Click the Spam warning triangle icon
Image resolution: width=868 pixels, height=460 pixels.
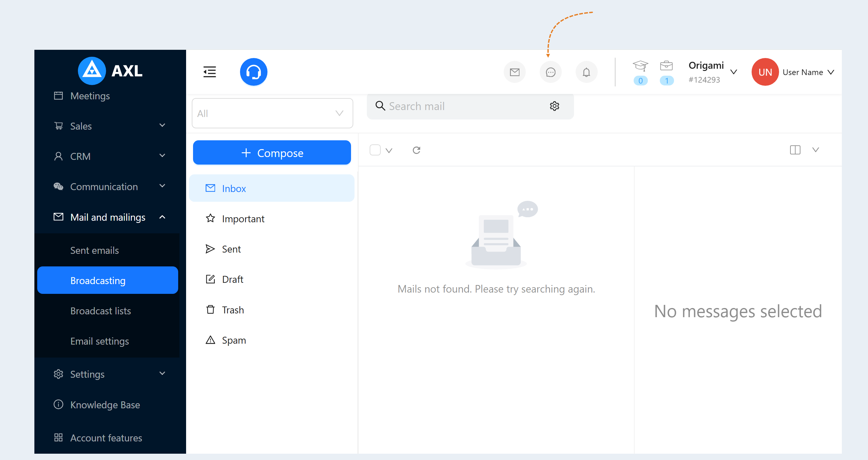pyautogui.click(x=210, y=340)
